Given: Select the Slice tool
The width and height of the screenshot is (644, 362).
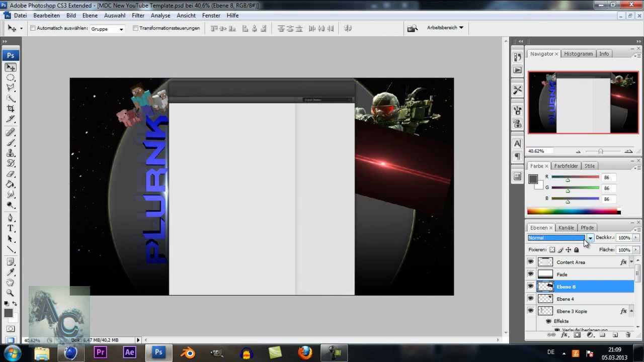Looking at the screenshot, I should 11,120.
